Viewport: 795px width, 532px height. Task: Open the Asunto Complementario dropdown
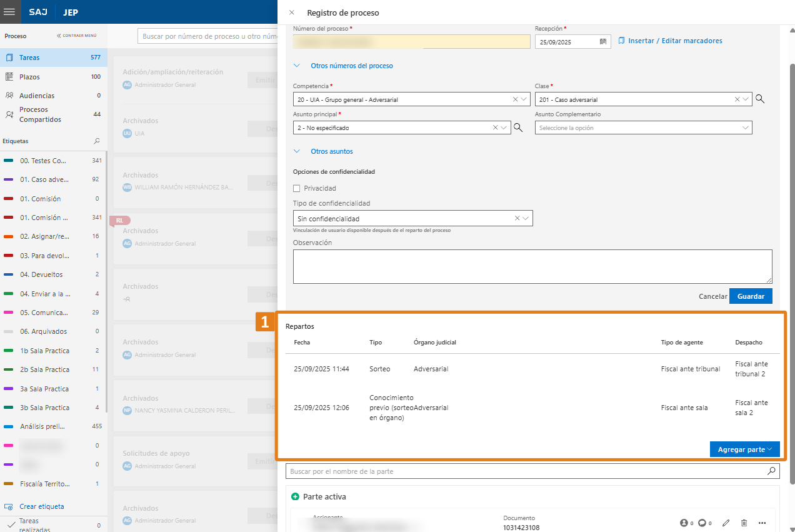click(745, 128)
